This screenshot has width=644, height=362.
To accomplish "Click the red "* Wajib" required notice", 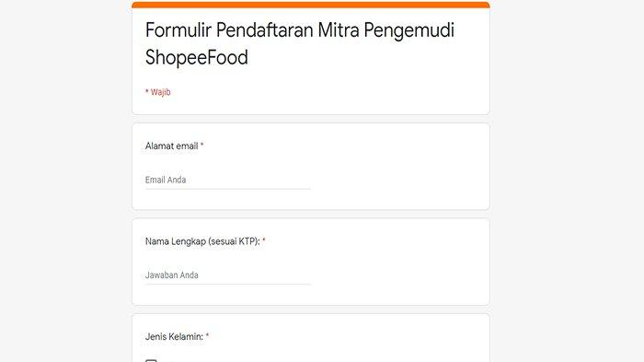I will (157, 92).
